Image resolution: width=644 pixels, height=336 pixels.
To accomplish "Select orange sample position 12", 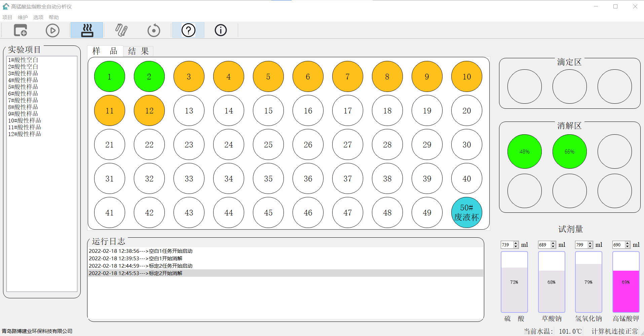I will (x=149, y=110).
